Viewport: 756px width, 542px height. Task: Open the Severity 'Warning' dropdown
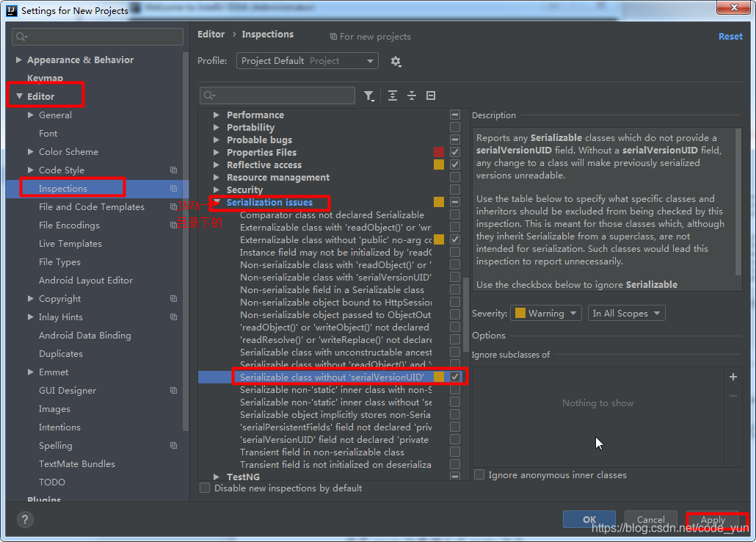coord(546,314)
